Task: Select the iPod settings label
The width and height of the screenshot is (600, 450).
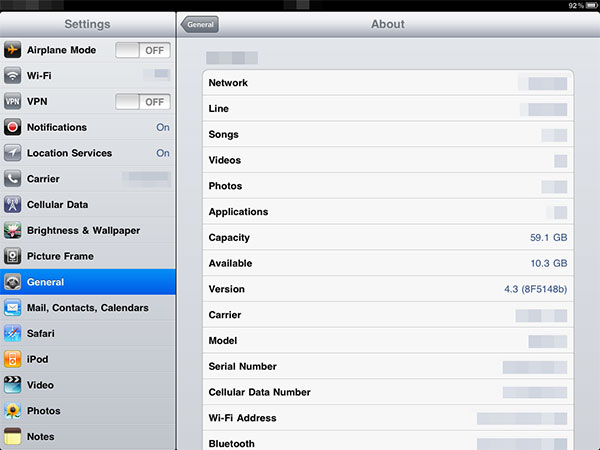Action: (38, 359)
